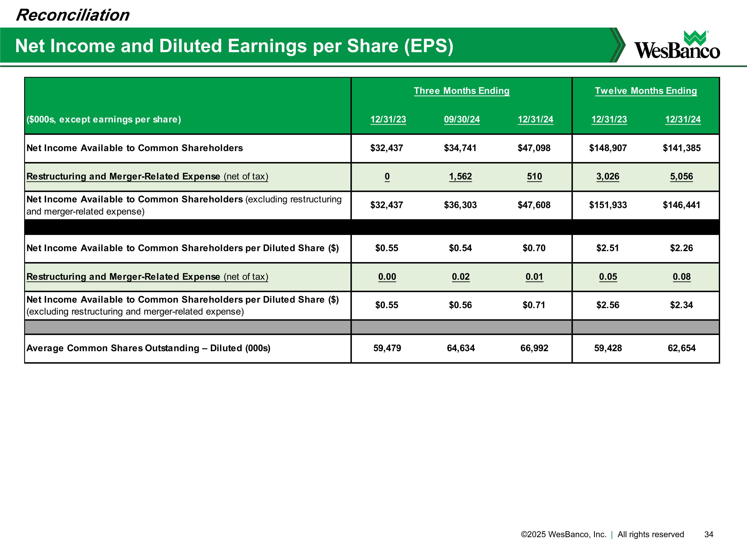
Task: Select the $146,441 adjusted net income cell
Action: (682, 205)
